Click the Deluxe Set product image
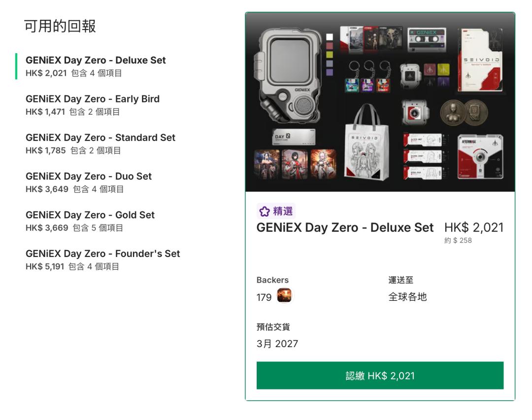This screenshot has height=420, width=532. 380,102
